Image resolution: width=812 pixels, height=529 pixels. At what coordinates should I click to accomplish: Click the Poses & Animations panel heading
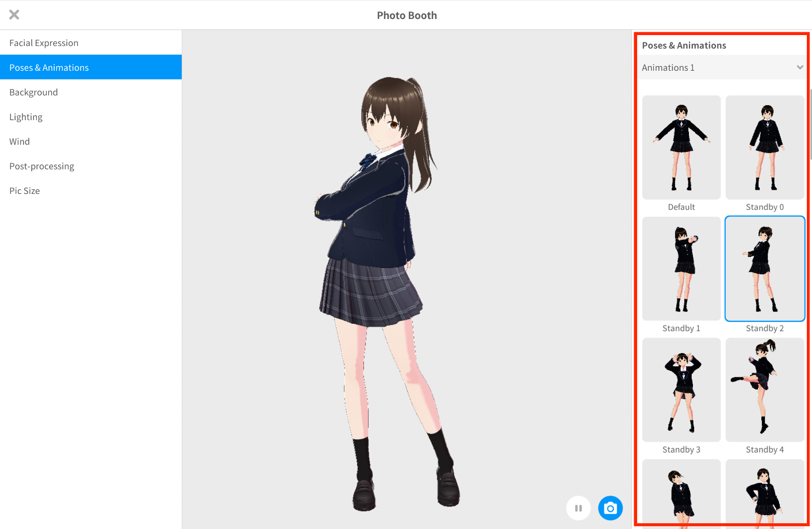(684, 45)
